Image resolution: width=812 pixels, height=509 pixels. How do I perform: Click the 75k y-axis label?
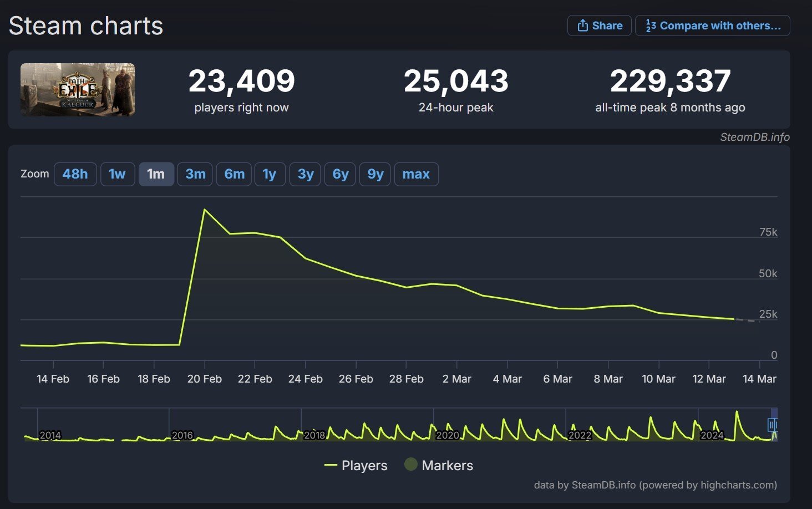(x=768, y=232)
